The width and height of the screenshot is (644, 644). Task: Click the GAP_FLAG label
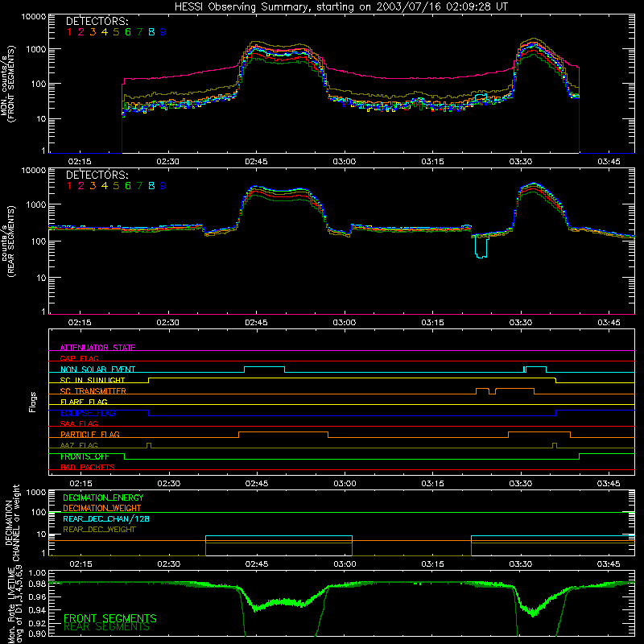point(79,358)
